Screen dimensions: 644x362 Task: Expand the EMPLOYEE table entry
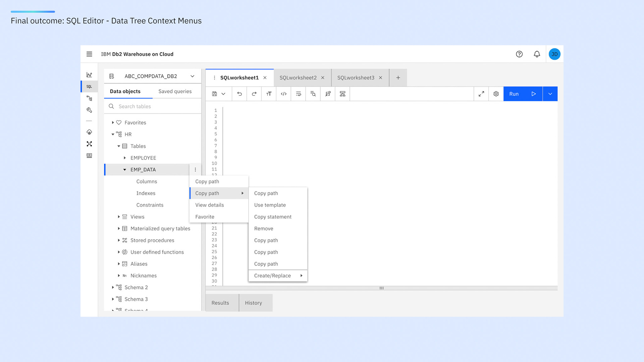[124, 158]
